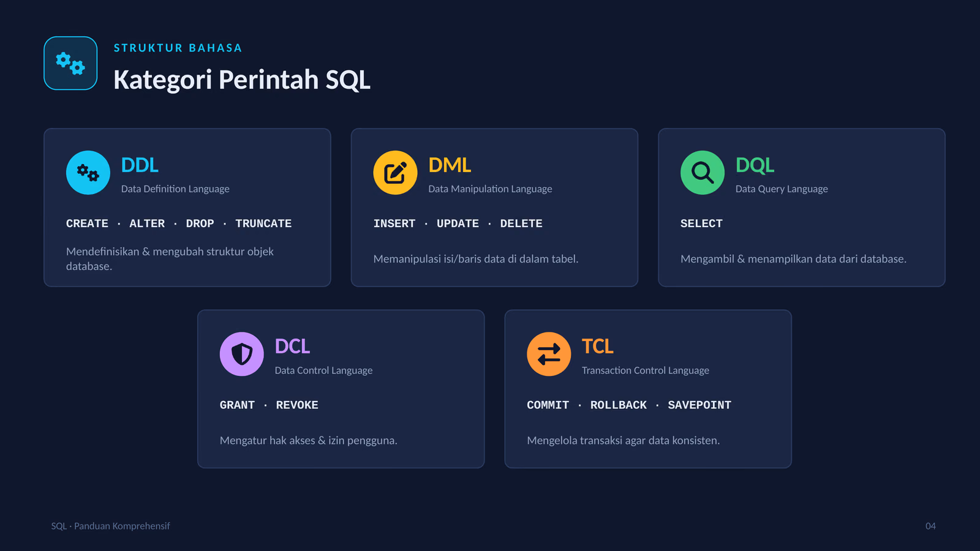Click the slide page number 04
The image size is (980, 551).
pos(930,526)
